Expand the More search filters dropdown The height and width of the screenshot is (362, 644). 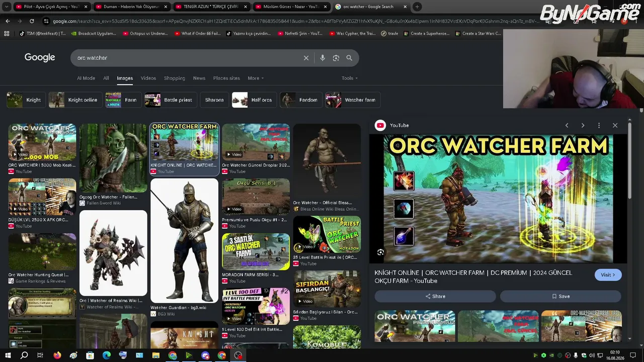click(x=256, y=78)
